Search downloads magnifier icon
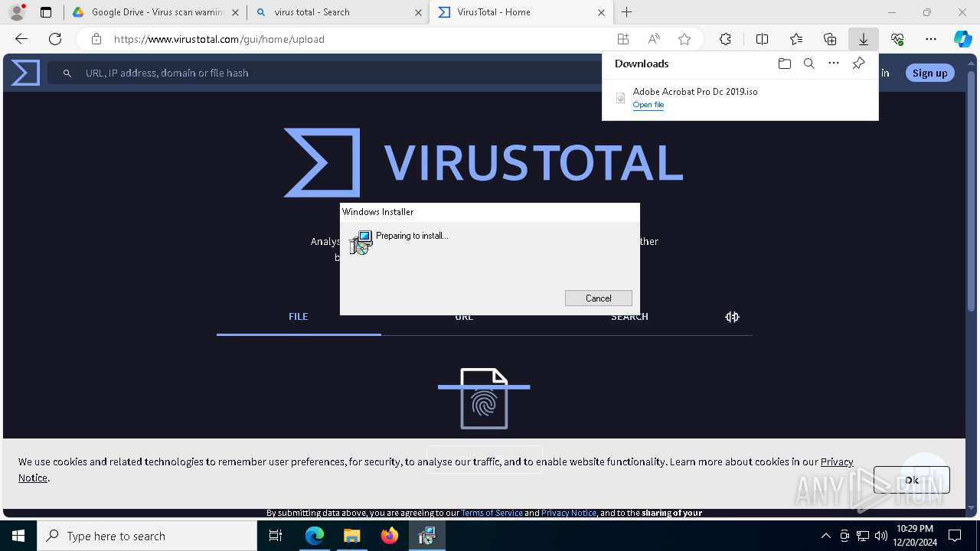This screenshot has width=980, height=551. [x=808, y=64]
